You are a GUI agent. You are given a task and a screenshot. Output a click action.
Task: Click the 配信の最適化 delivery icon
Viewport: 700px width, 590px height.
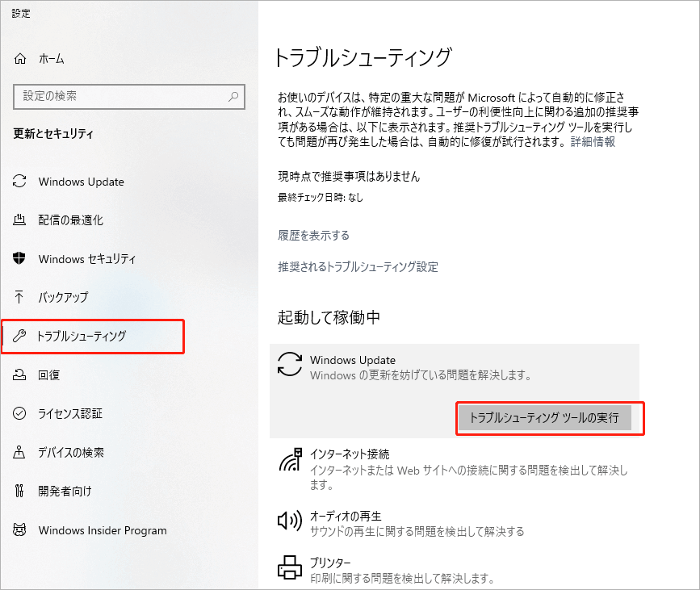click(19, 219)
